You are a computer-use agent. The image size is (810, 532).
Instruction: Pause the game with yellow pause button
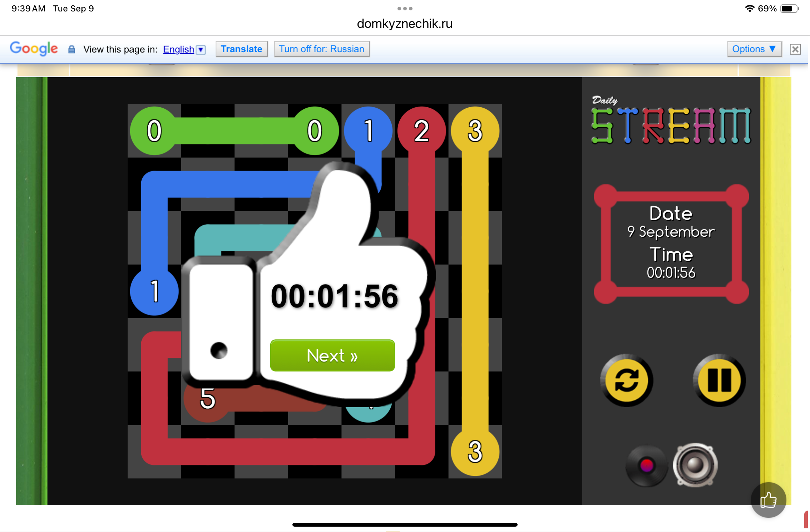click(719, 380)
